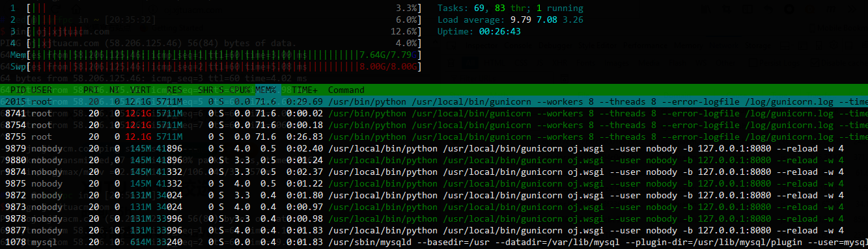Select the process row with PID 8741
This screenshot has width=868, height=249.
pyautogui.click(x=434, y=113)
